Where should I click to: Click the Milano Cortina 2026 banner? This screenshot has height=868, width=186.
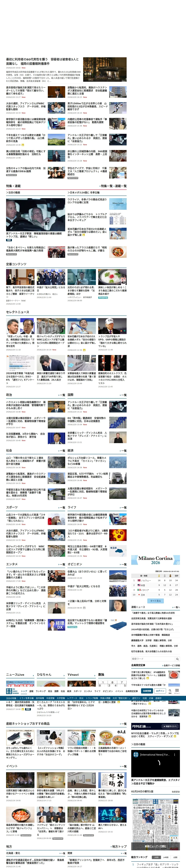(156, 560)
